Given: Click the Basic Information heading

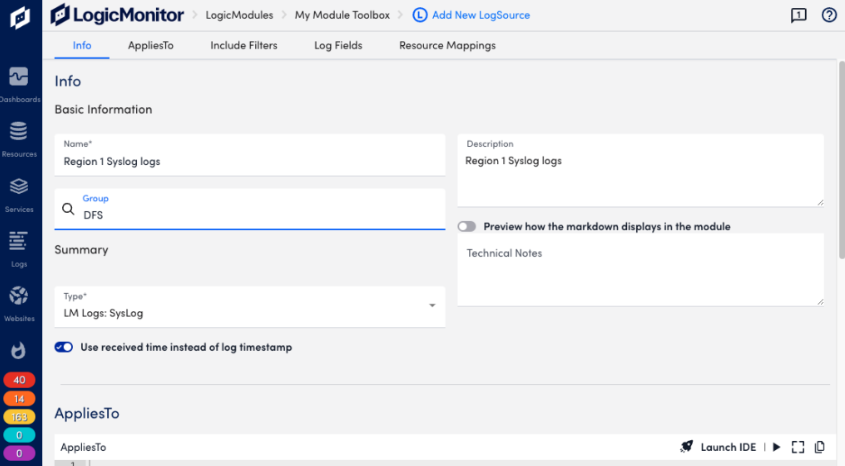Looking at the screenshot, I should click(103, 109).
